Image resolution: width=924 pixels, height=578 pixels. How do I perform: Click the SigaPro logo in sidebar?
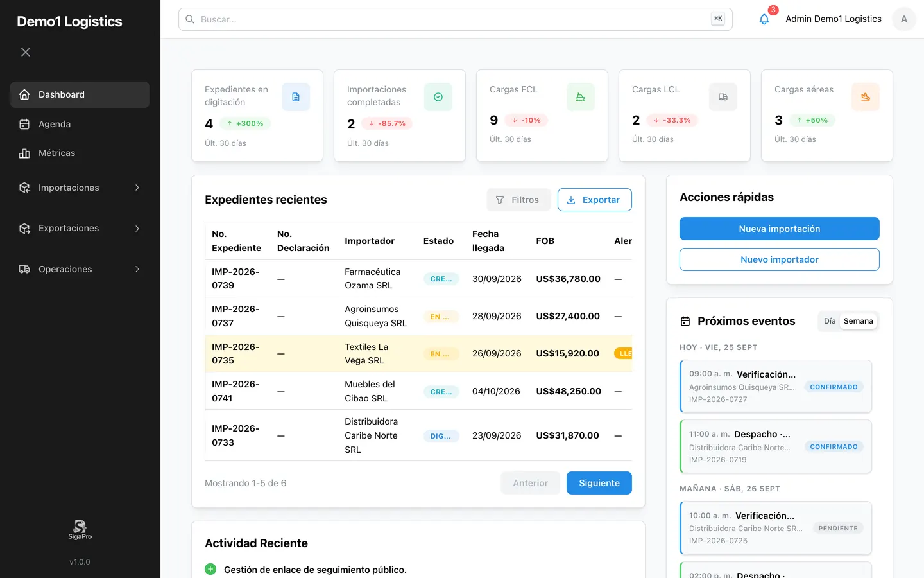pos(80,530)
